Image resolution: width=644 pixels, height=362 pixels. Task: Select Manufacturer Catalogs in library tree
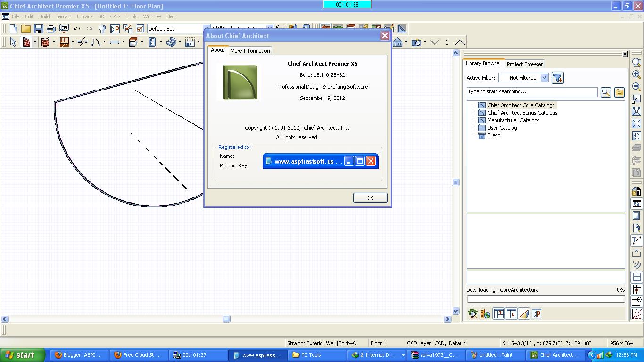513,120
